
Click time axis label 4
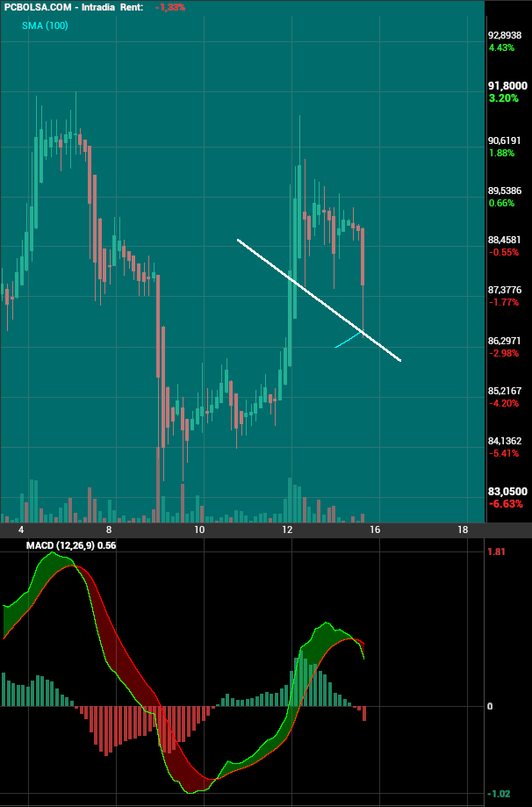point(21,530)
